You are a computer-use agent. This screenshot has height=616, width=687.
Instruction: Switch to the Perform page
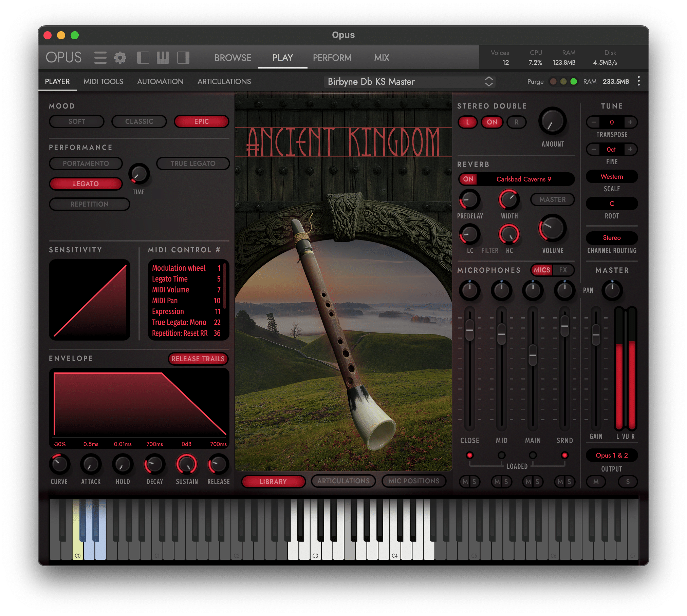tap(332, 58)
